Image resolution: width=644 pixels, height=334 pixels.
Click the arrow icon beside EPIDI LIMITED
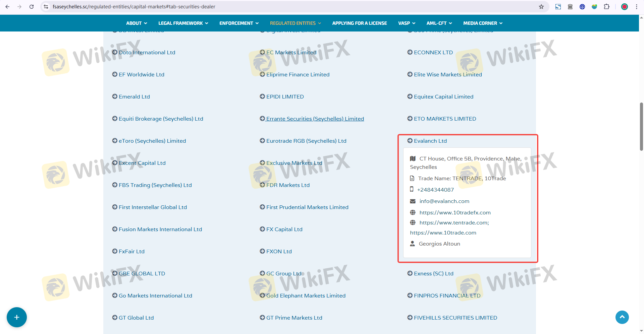(262, 96)
